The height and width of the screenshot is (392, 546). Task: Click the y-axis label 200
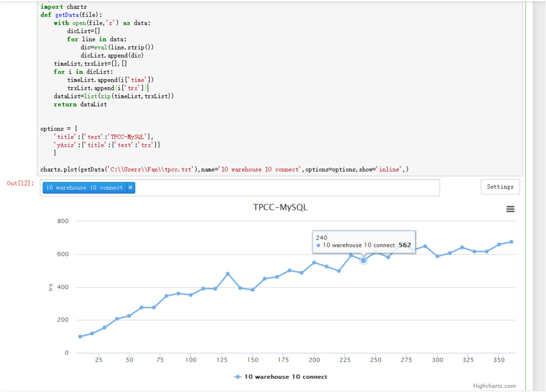click(63, 320)
